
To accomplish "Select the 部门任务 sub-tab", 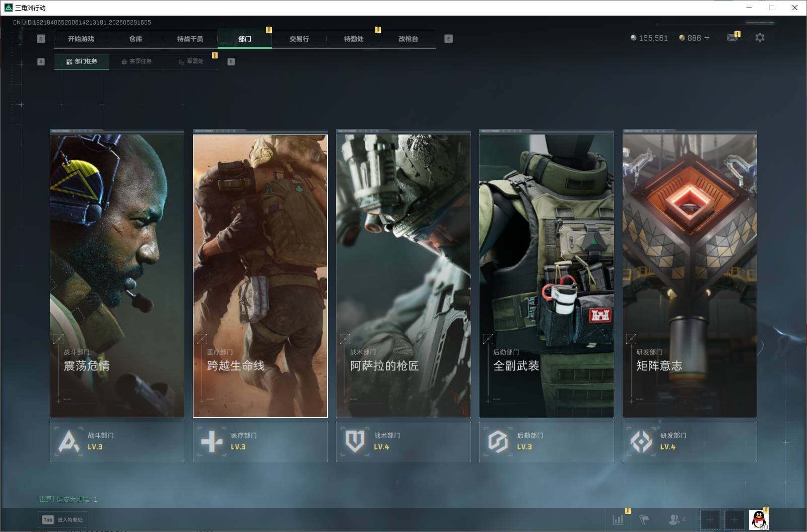I will tap(82, 61).
